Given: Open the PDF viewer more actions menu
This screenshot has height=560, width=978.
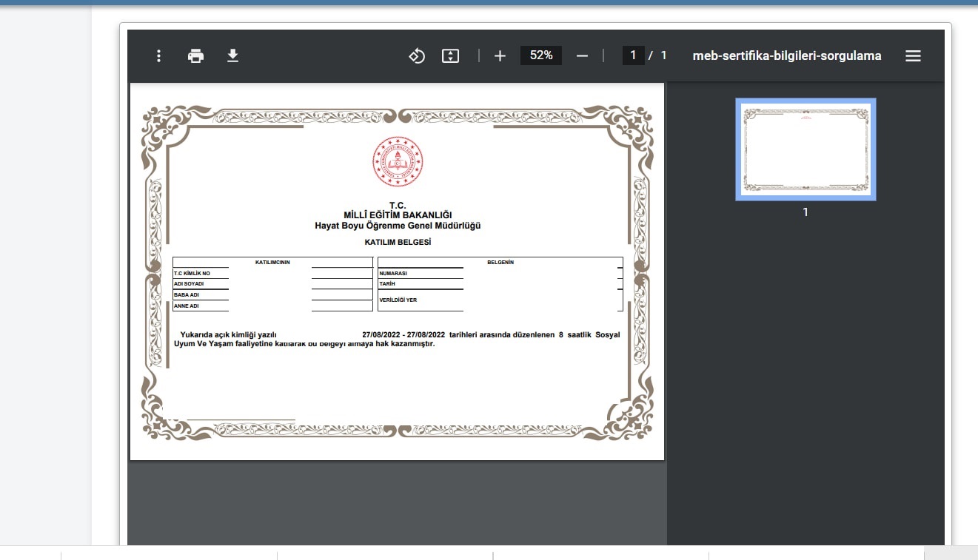Looking at the screenshot, I should [158, 55].
